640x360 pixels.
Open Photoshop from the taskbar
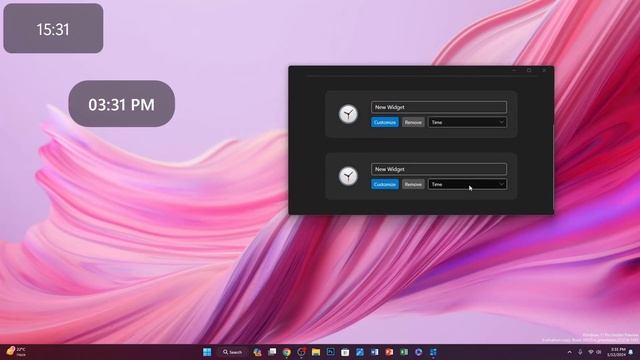pyautogui.click(x=330, y=352)
